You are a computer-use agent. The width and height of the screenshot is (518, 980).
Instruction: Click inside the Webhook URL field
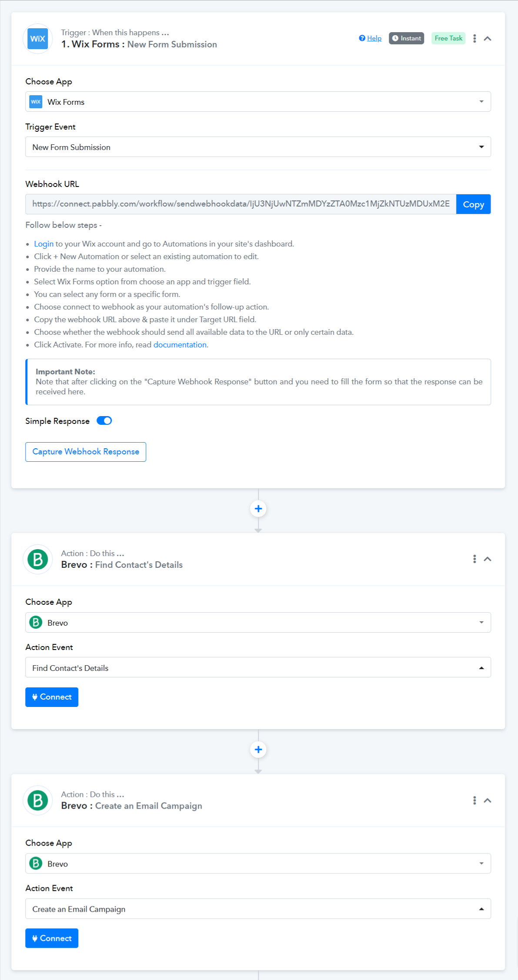click(241, 204)
